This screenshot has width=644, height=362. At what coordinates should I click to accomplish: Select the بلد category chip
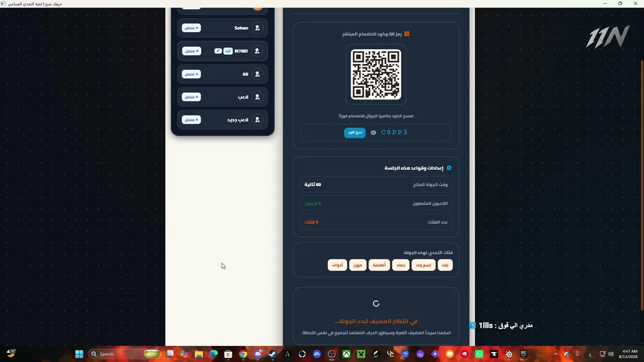(445, 265)
